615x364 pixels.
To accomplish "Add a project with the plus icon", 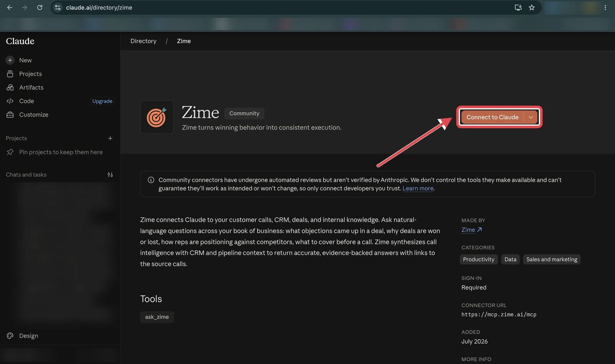I will [110, 138].
